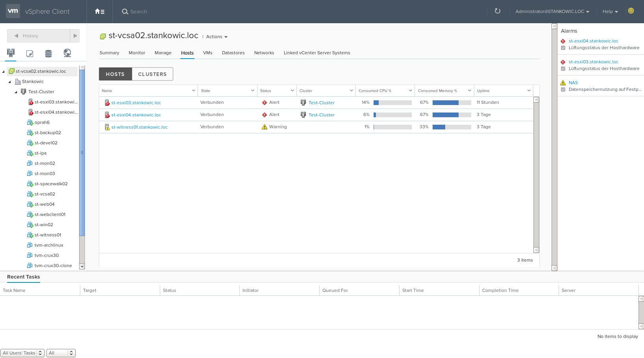
Task: Click yellow warning icon for NAS alarm
Action: click(x=563, y=83)
